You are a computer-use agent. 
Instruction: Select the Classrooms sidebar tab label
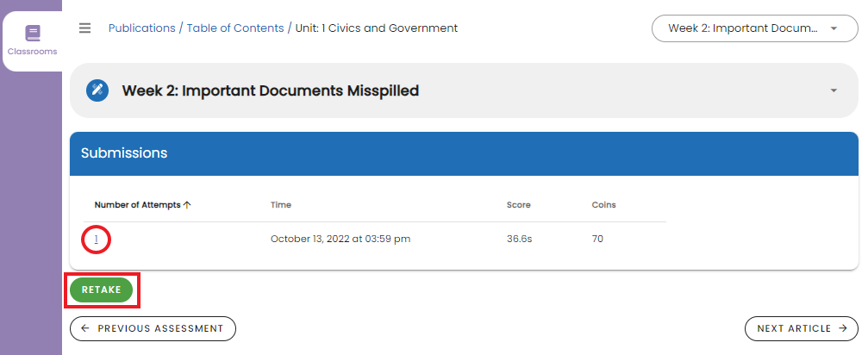click(x=33, y=52)
